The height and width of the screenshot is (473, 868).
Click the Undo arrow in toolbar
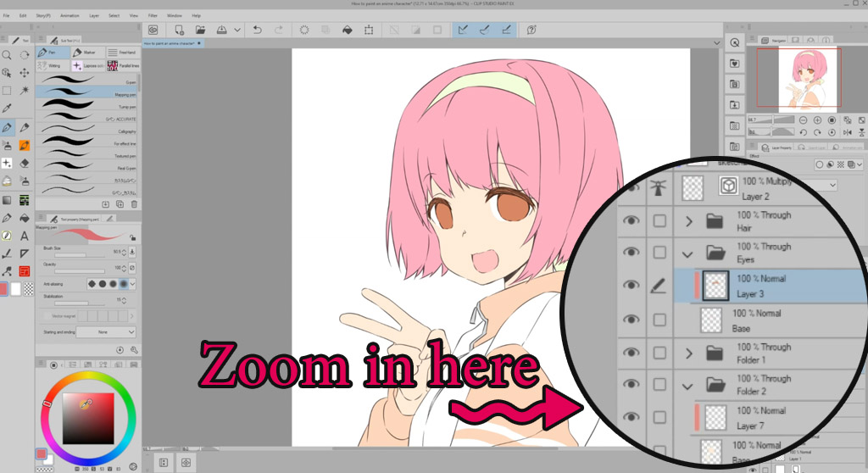258,30
